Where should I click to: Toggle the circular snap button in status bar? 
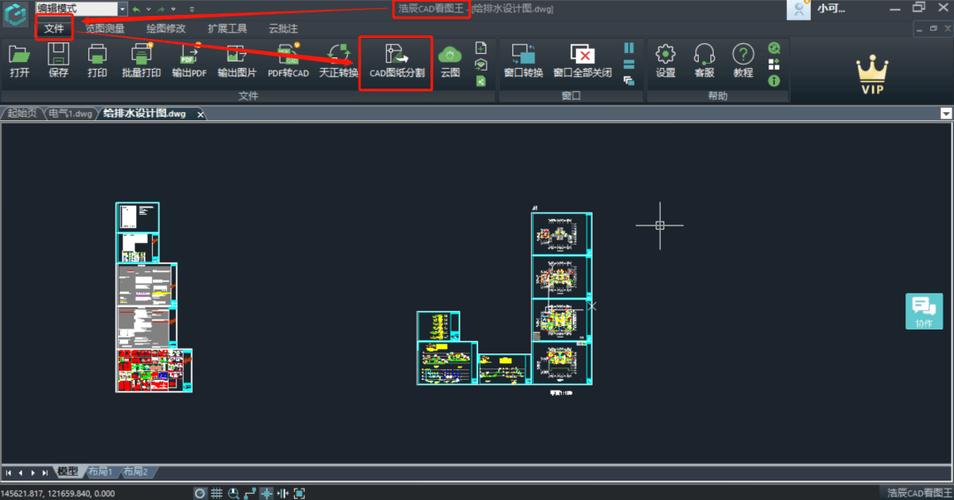(x=200, y=493)
